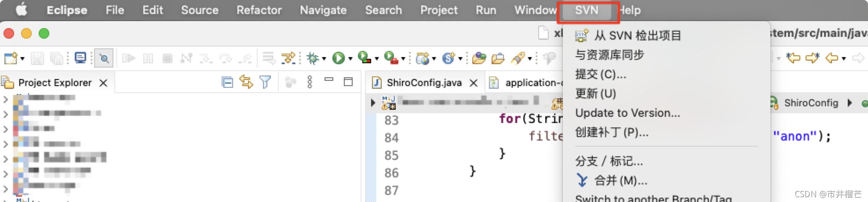Viewport: 868px width, 202px height.
Task: Open the Refactor menu
Action: coord(259,10)
